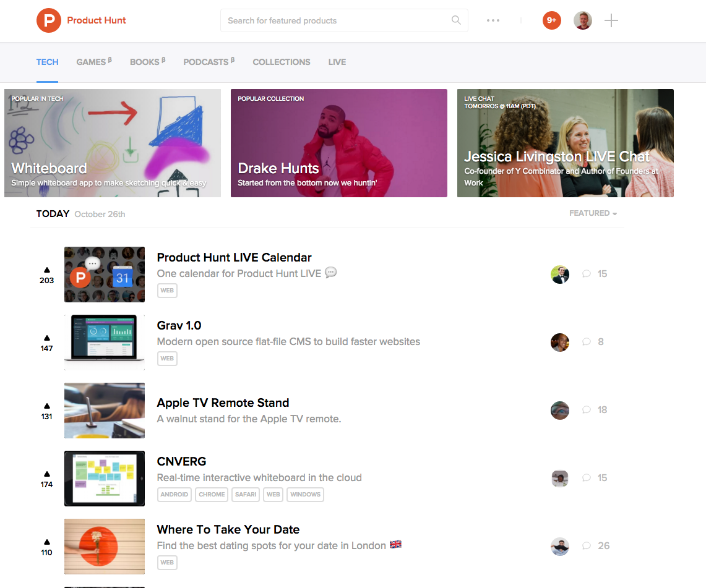The height and width of the screenshot is (588, 706).
Task: Click the search magnifier icon
Action: coord(456,20)
